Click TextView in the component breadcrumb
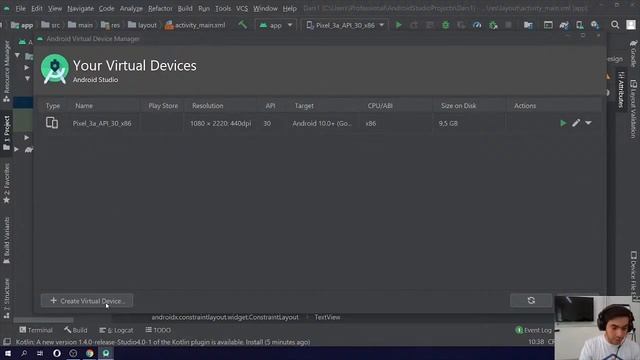The image size is (640, 360). click(x=327, y=317)
